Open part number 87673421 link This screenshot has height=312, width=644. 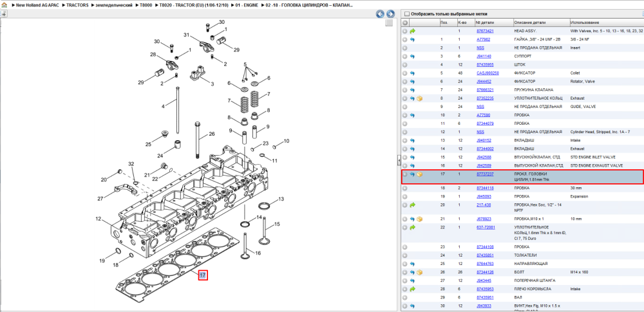pyautogui.click(x=485, y=31)
